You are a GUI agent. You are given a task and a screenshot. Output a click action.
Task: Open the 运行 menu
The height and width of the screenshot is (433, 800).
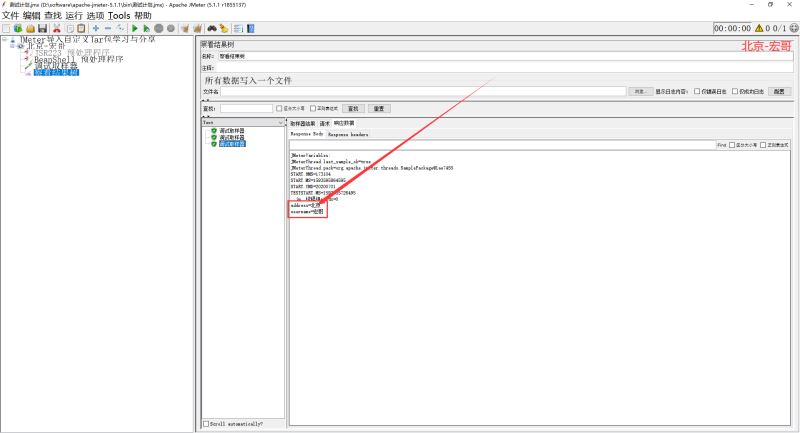click(x=74, y=16)
